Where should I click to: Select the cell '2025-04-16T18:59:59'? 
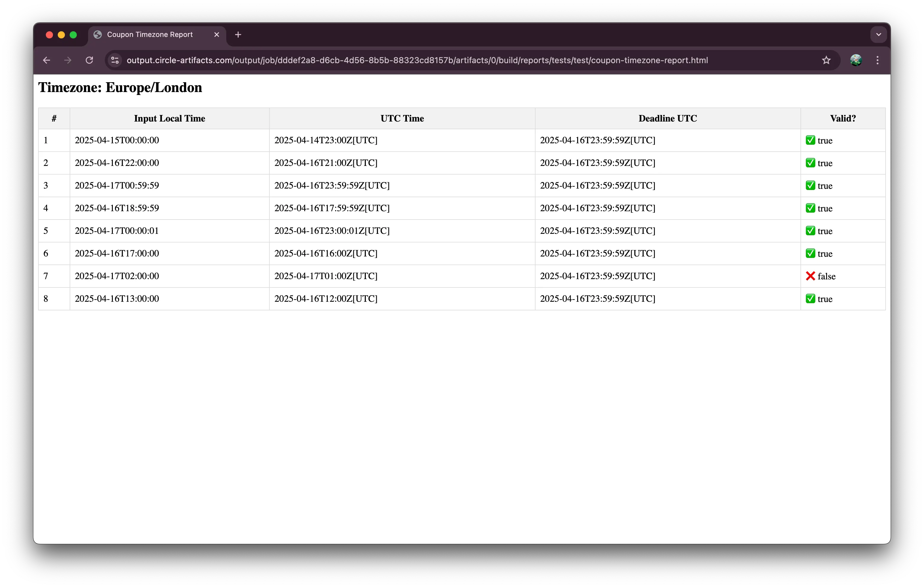(170, 208)
